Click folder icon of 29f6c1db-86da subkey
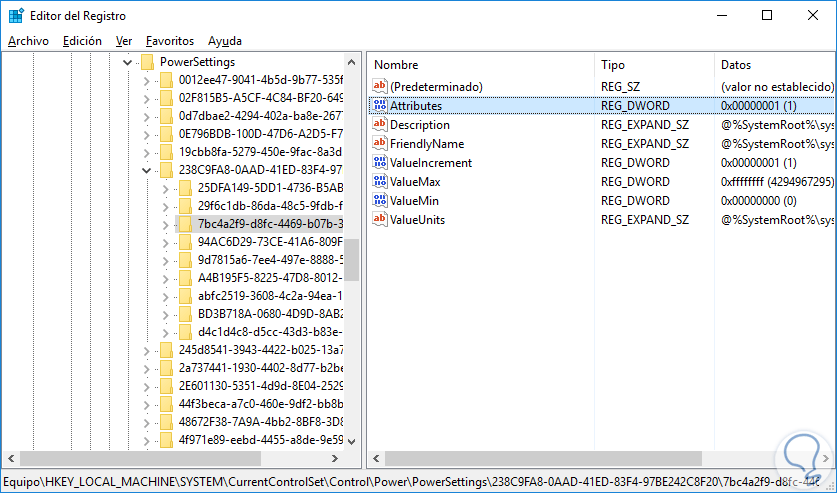 (185, 206)
